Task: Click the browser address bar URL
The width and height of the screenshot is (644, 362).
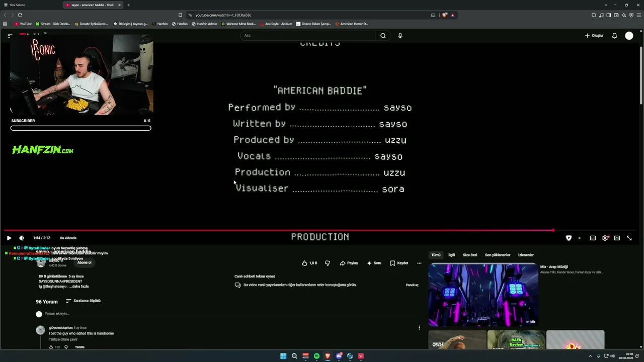Action: (223, 15)
